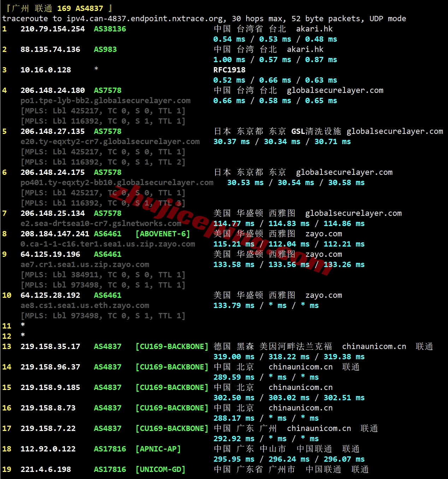Screen dimensions: 448x479
Task: Select the private IP 10.16.0.128
Action: pos(46,70)
